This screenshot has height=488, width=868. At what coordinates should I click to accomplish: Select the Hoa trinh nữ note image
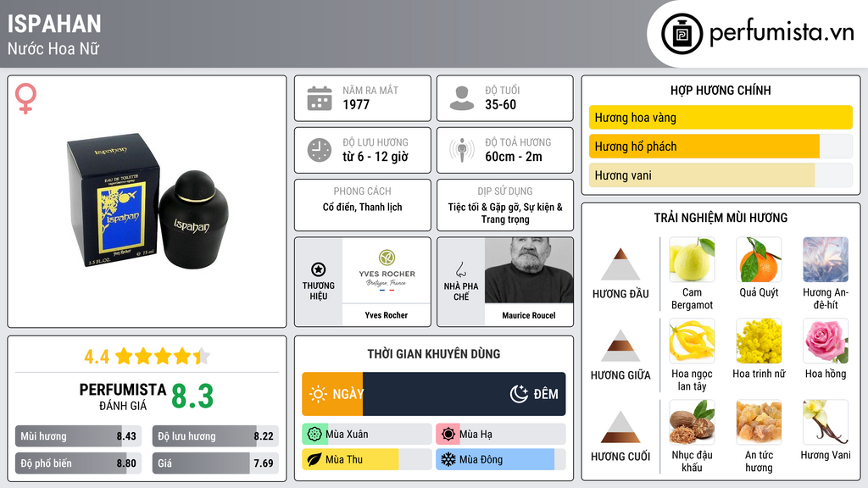click(x=759, y=341)
